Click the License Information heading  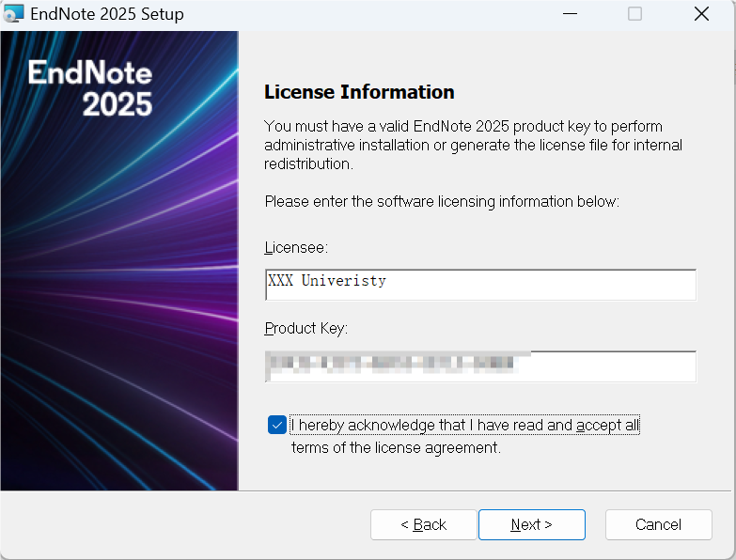click(x=359, y=92)
